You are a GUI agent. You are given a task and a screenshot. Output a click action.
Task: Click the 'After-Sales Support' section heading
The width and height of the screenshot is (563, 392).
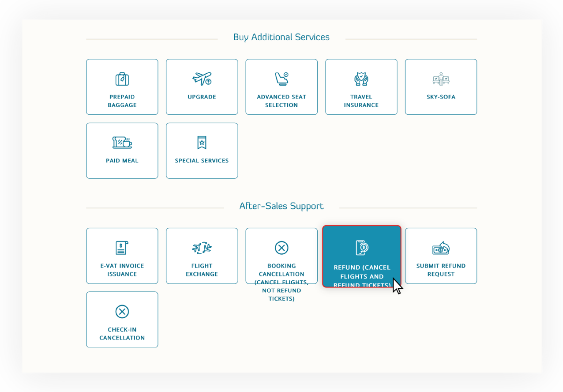click(x=281, y=206)
